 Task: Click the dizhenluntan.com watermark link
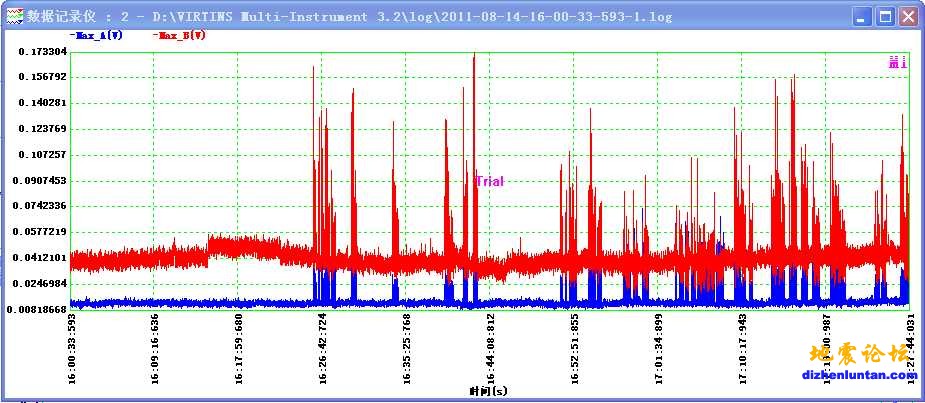coord(862,375)
